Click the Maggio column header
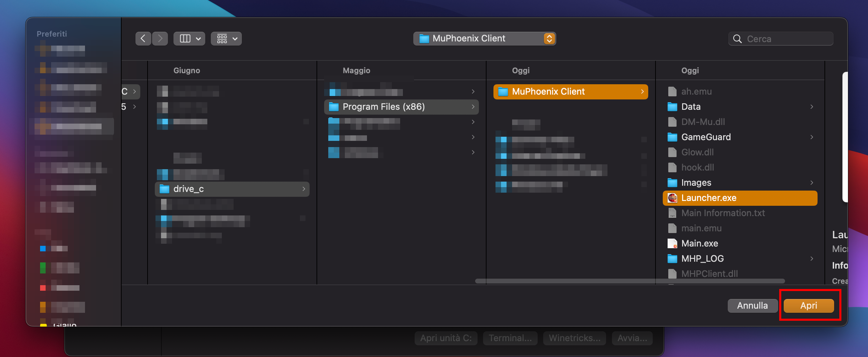The image size is (868, 357). 356,70
